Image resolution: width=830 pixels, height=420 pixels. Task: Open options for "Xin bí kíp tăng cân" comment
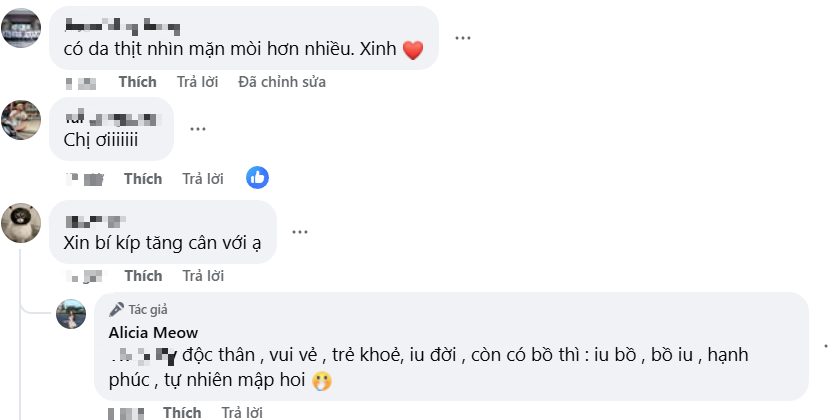click(300, 231)
